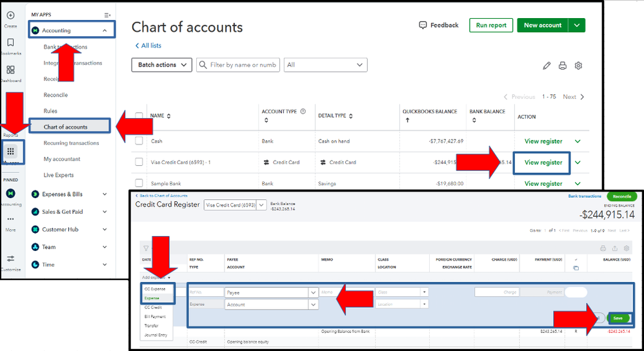This screenshot has width=644, height=351.
Task: View register for Visa Credit Card
Action: 543,163
